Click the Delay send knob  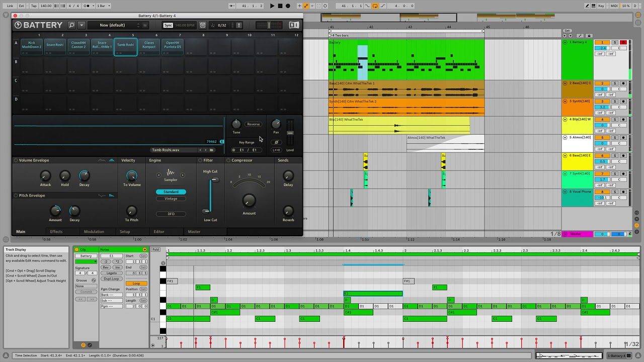point(288,175)
